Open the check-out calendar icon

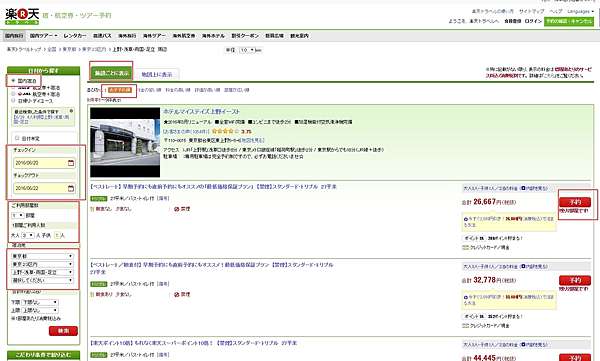tap(71, 188)
